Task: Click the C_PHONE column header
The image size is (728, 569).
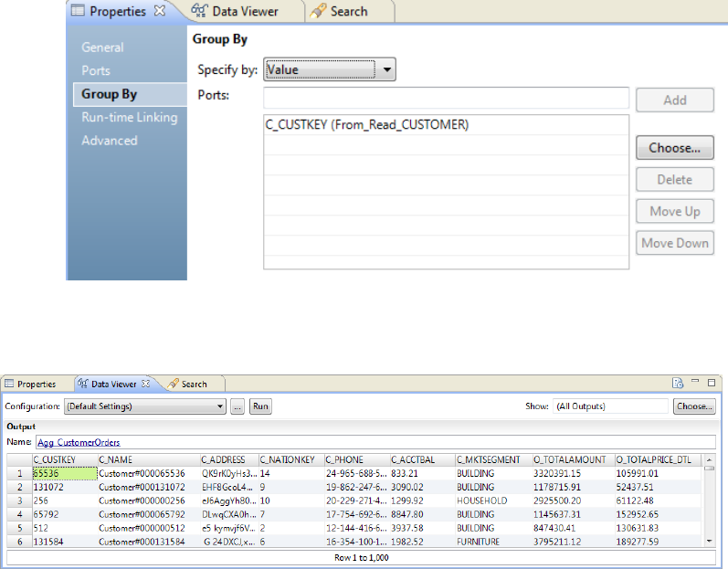Action: pos(357,460)
